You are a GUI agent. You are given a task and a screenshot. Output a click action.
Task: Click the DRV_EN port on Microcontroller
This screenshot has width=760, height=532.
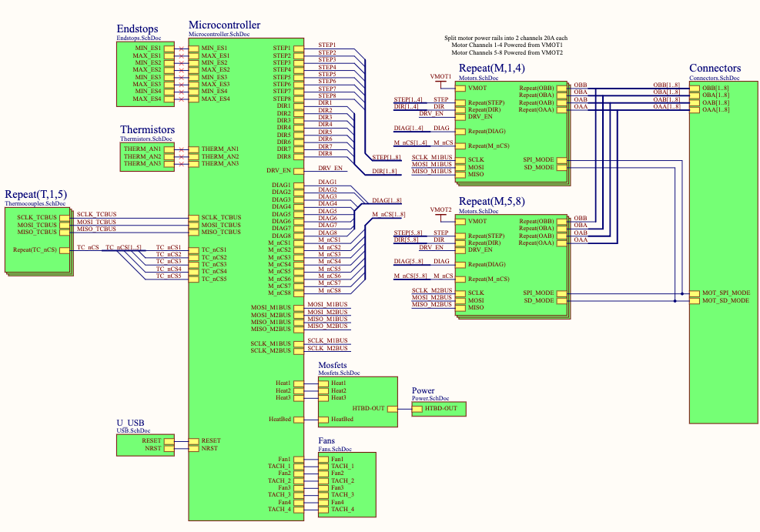click(279, 170)
